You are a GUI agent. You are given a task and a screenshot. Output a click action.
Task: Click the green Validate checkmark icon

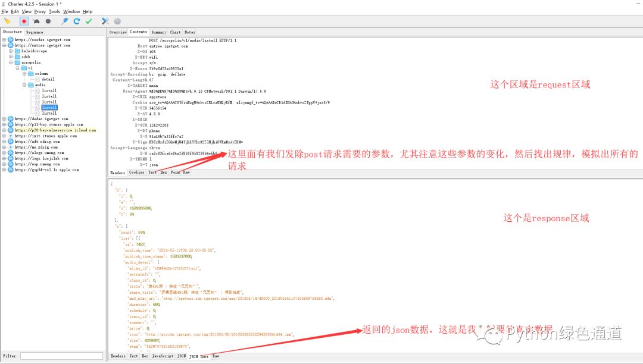click(x=89, y=21)
